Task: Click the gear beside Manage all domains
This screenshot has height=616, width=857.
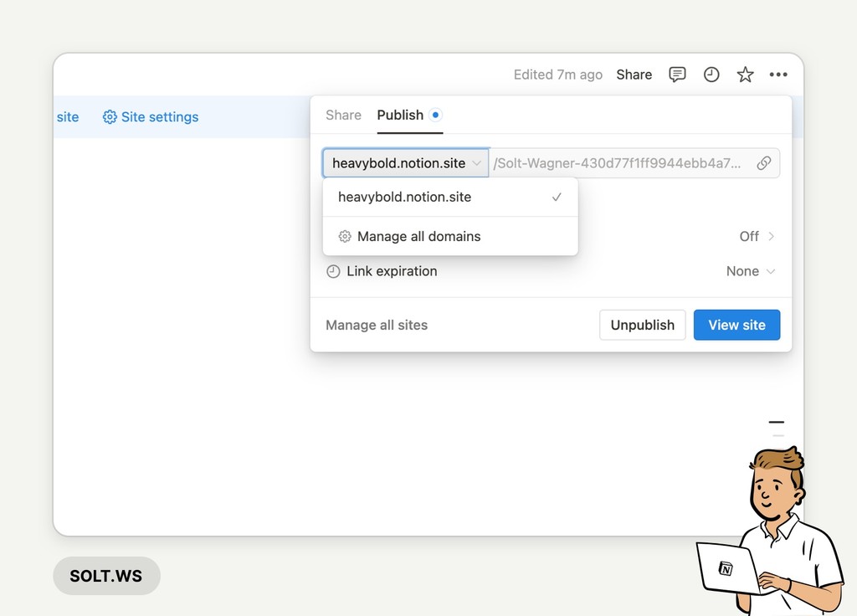Action: point(345,236)
